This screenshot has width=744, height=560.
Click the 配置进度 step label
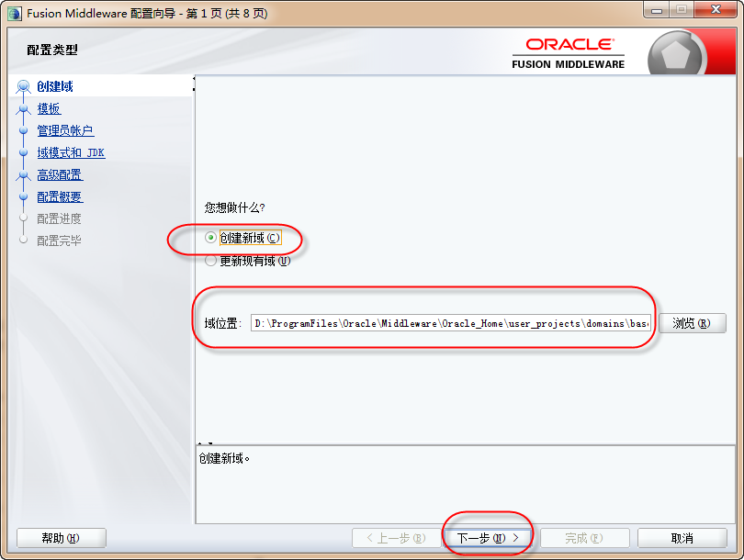[60, 218]
